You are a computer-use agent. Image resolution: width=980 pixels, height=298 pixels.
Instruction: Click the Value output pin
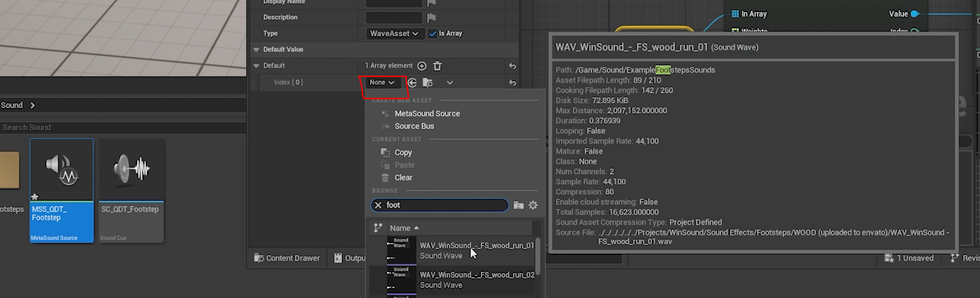click(x=914, y=14)
